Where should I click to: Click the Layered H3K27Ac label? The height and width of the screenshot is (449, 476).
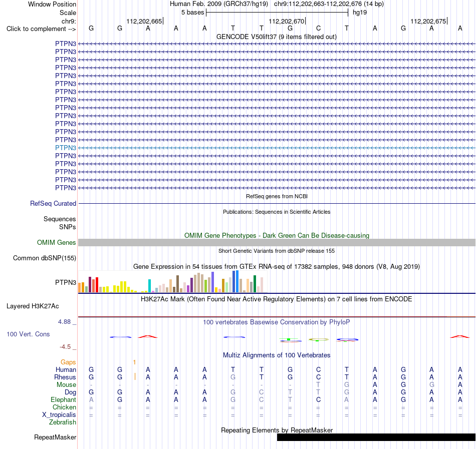pos(33,306)
